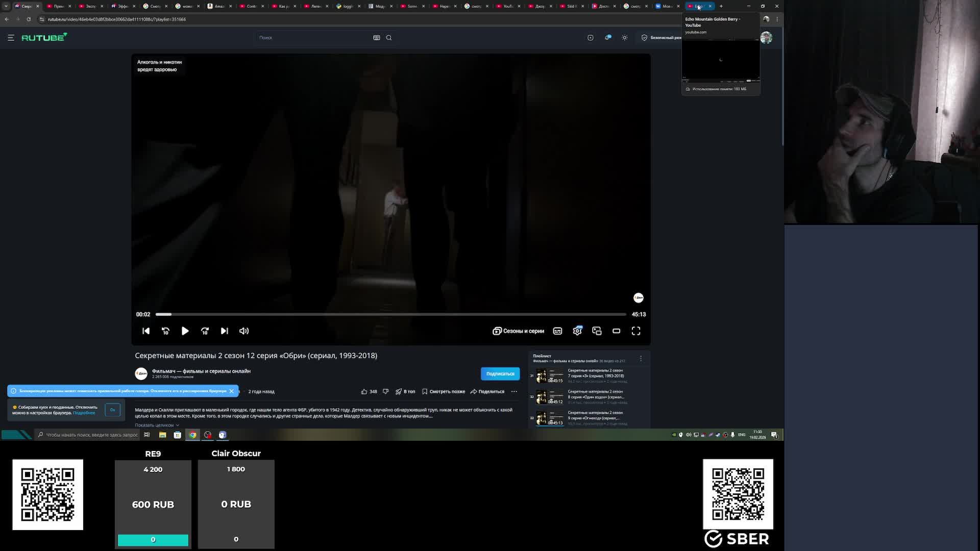Screen dimensions: 980x551
Task: Like the video with thumbs up
Action: [x=364, y=392]
